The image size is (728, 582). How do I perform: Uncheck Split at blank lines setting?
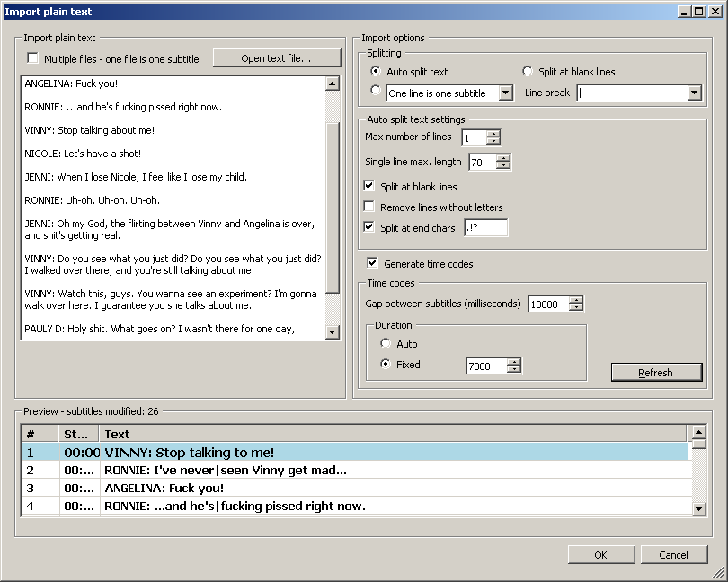coord(368,187)
